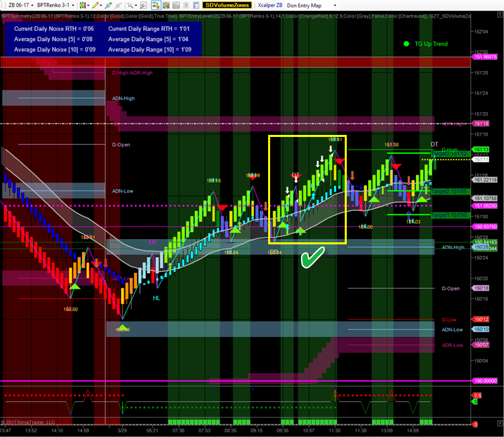This screenshot has height=437, width=504.
Task: Click the D-High /ADR-High label
Action: click(x=132, y=73)
